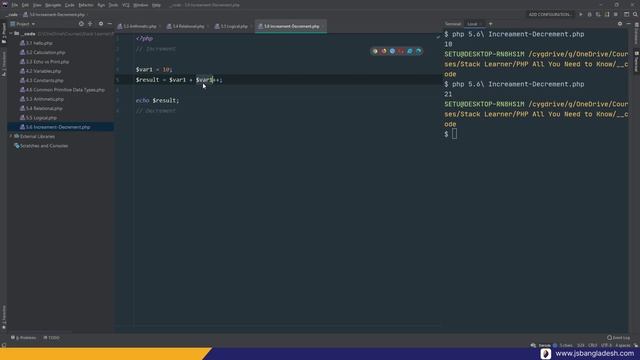Click the locate-file target icon in Project panel
The height and width of the screenshot is (360, 640).
81,24
